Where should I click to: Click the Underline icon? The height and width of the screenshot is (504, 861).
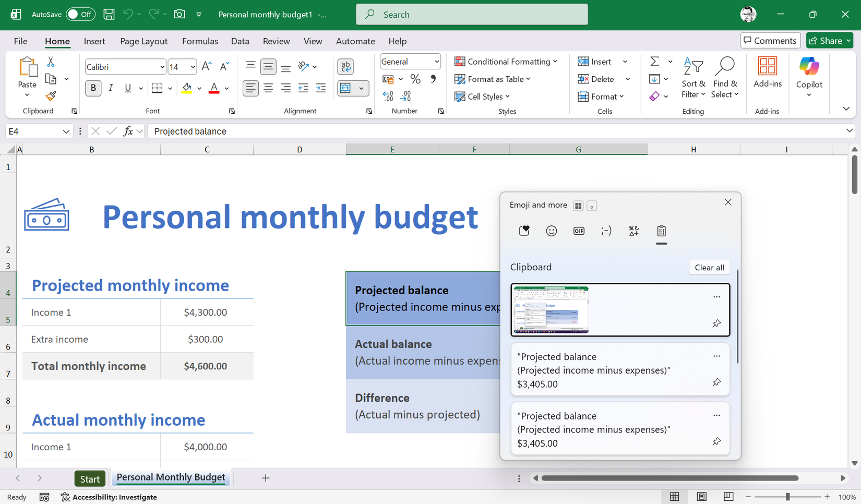point(128,88)
